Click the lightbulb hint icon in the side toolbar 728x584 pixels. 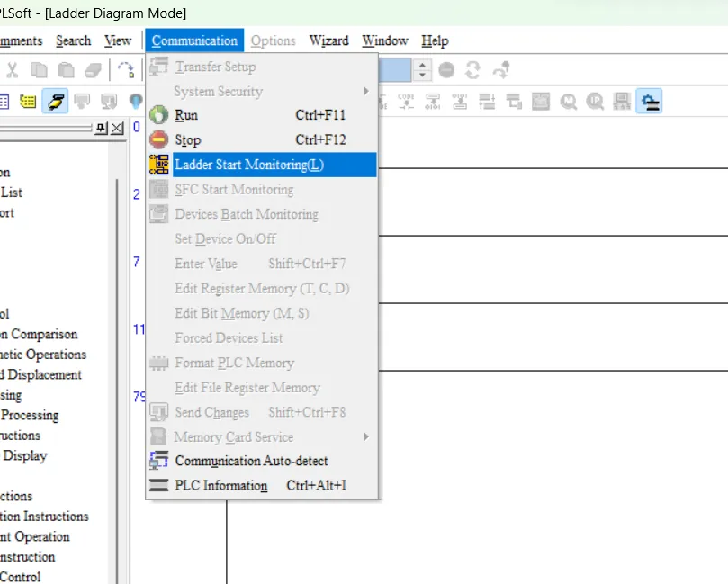137,101
